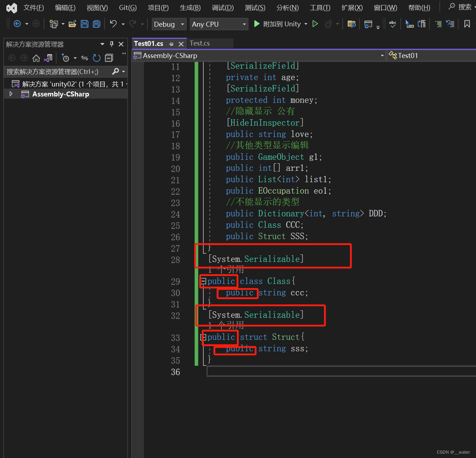The width and height of the screenshot is (476, 458).
Task: Open the Open File folder icon
Action: point(72,23)
